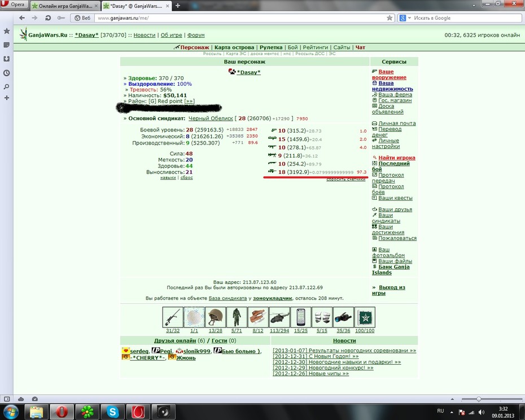Image resolution: width=525 pixels, height=420 pixels.
Task: Open friend serdeg profile link
Action: coord(139,351)
